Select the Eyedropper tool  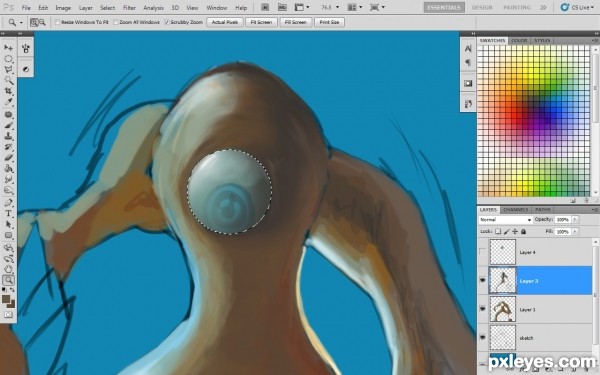pos(8,102)
